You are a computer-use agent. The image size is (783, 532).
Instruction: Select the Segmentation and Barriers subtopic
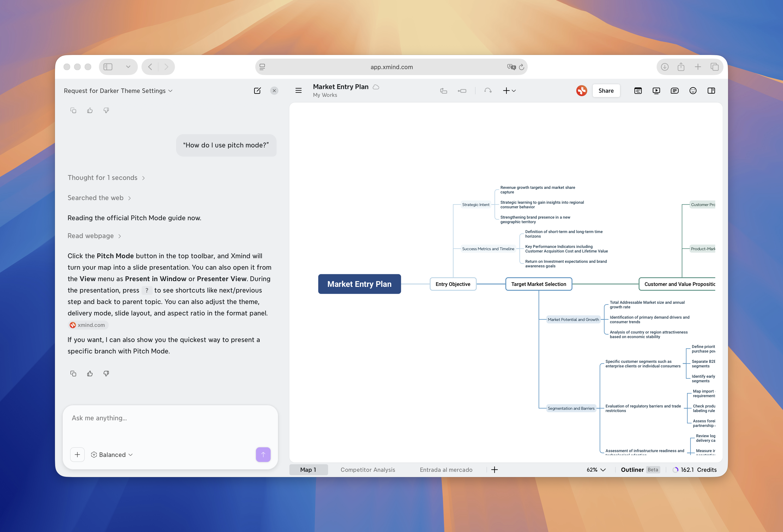point(571,408)
